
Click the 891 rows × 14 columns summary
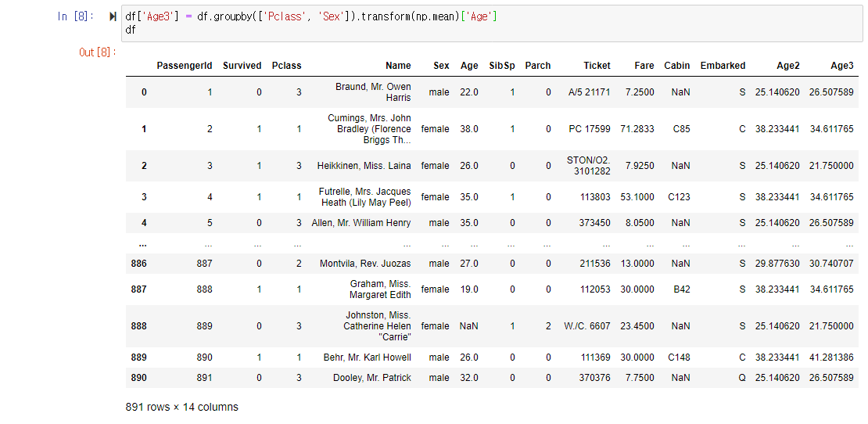pyautogui.click(x=182, y=408)
